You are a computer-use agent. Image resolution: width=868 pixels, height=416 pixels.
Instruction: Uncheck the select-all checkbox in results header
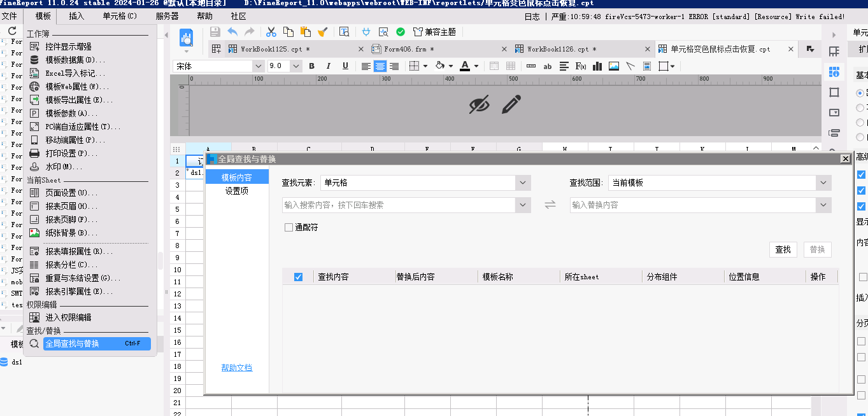tap(298, 277)
